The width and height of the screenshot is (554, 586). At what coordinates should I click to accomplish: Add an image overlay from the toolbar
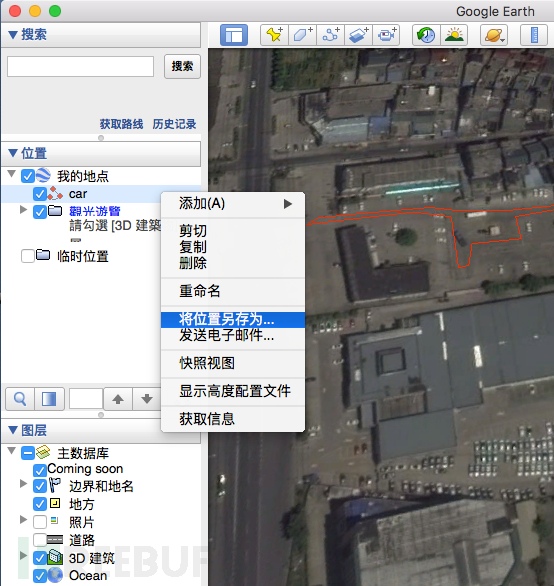(x=358, y=35)
